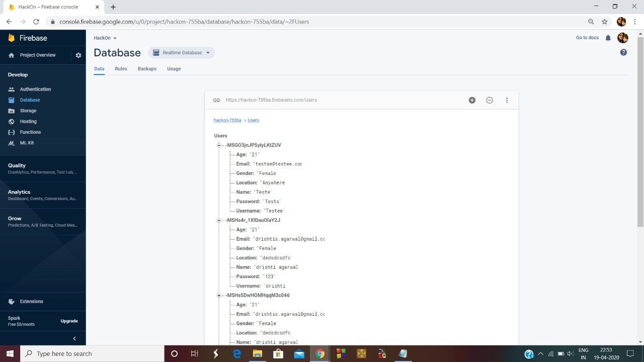Switch to the Backups tab

[147, 69]
